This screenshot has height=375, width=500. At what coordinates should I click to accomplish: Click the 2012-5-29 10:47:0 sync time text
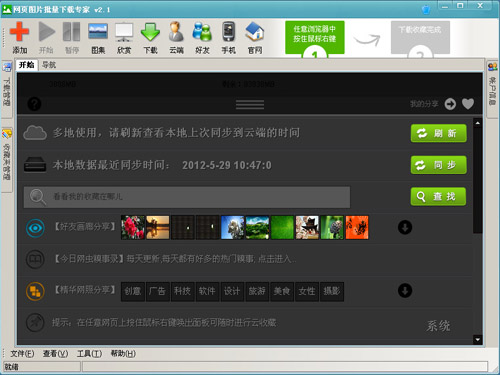click(x=227, y=165)
